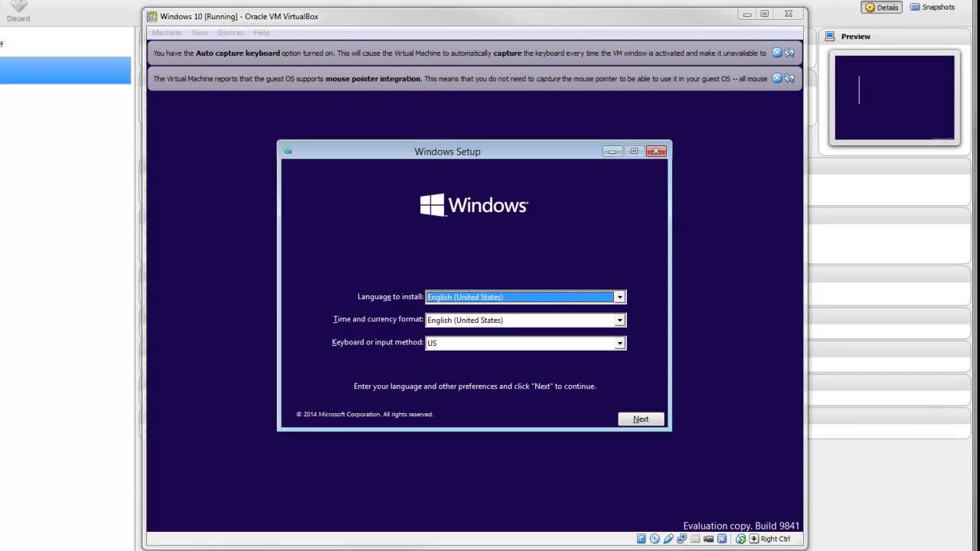Image resolution: width=980 pixels, height=551 pixels.
Task: Click the keyboard capture arrow indicator
Action: tap(754, 539)
